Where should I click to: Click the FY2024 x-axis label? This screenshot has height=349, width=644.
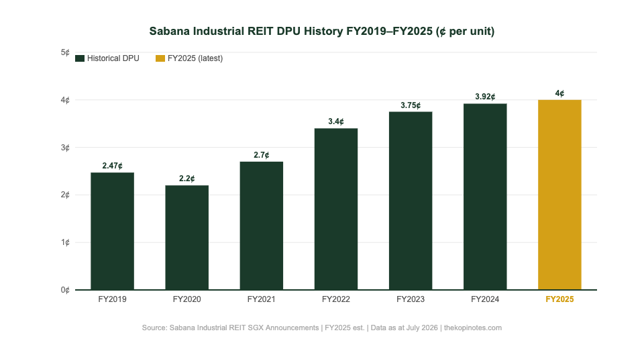click(x=485, y=299)
